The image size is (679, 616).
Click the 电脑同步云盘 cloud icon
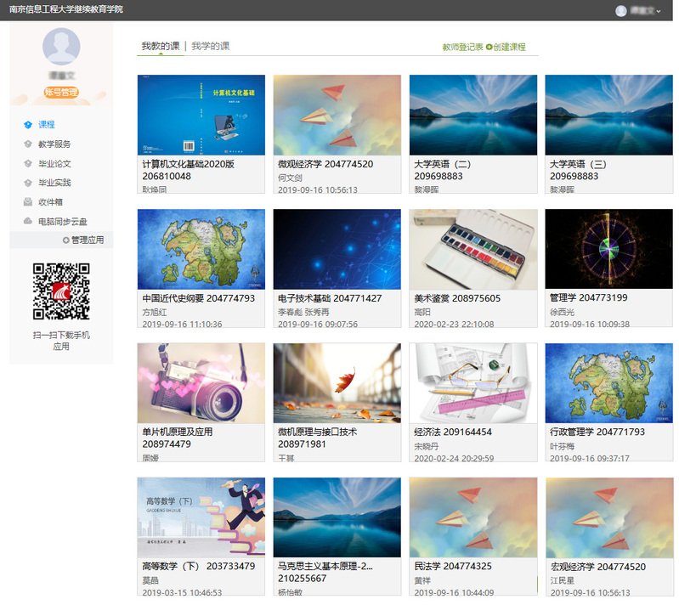[28, 221]
